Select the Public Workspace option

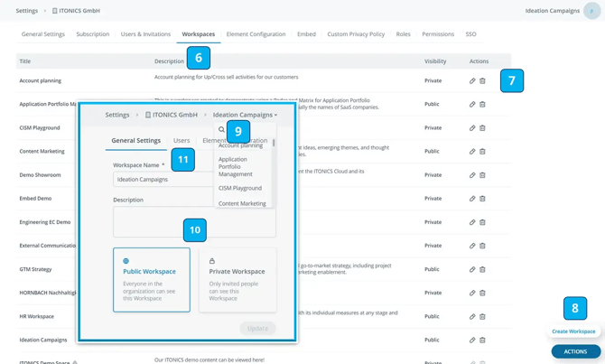click(152, 280)
